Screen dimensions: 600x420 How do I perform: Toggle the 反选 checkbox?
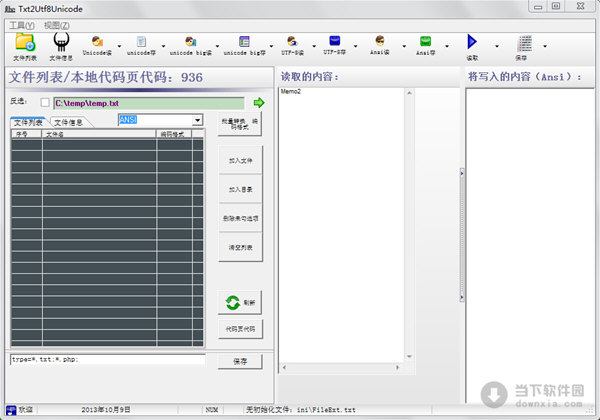click(44, 102)
